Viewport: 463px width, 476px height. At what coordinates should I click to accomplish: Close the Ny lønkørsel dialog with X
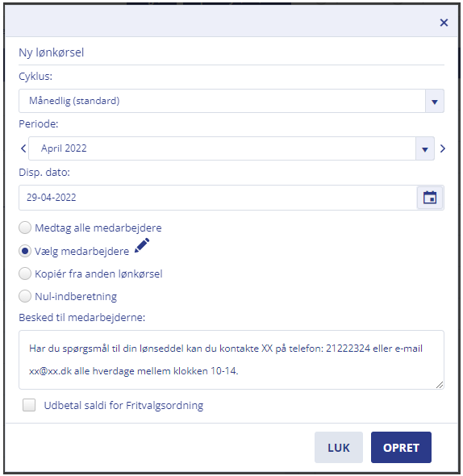pyautogui.click(x=444, y=23)
